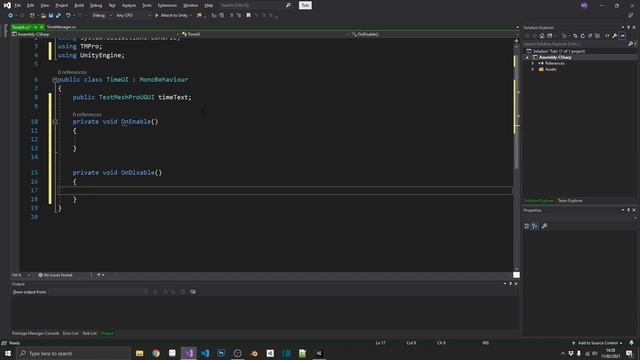Click notifications bell in status bar
Viewport: 640px width, 360px height.
pos(631,343)
